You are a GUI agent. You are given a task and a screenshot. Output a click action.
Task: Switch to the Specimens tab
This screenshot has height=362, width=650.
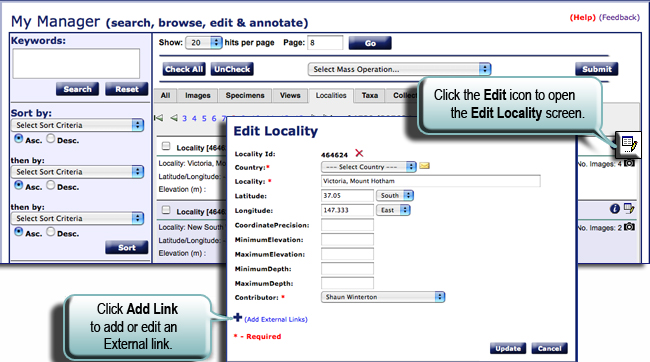(x=245, y=95)
